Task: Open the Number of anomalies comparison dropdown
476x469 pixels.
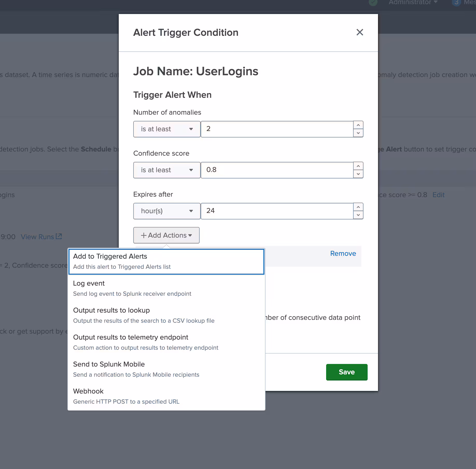Action: [167, 129]
